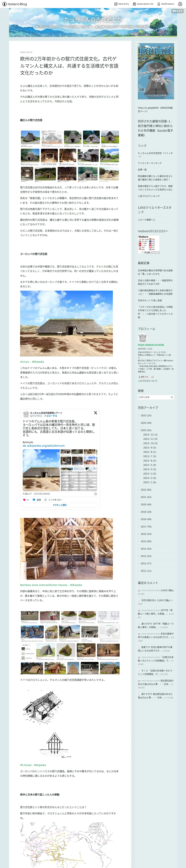This screenshot has height=868, width=186.
Task: Collapse the 2023 (42) archive arrow
Action: click(139, 430)
